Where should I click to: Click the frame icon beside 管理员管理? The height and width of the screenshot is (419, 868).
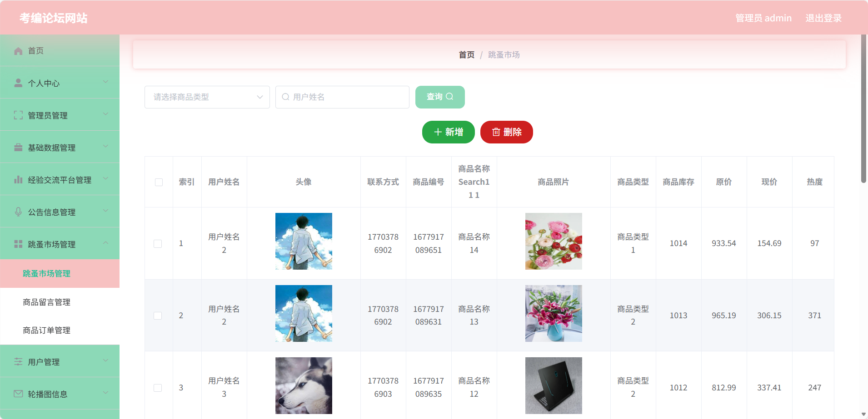point(18,115)
